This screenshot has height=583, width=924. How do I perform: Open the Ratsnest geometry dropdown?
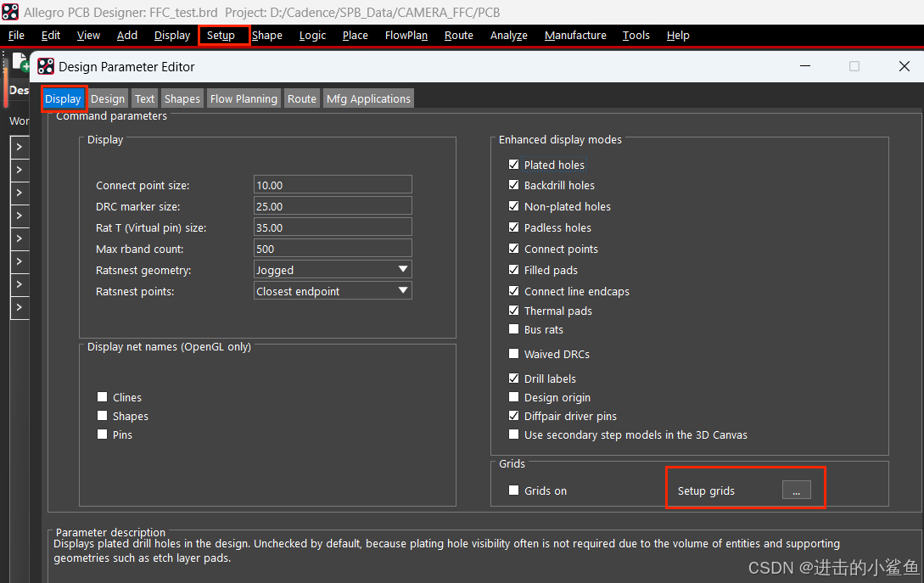[333, 269]
